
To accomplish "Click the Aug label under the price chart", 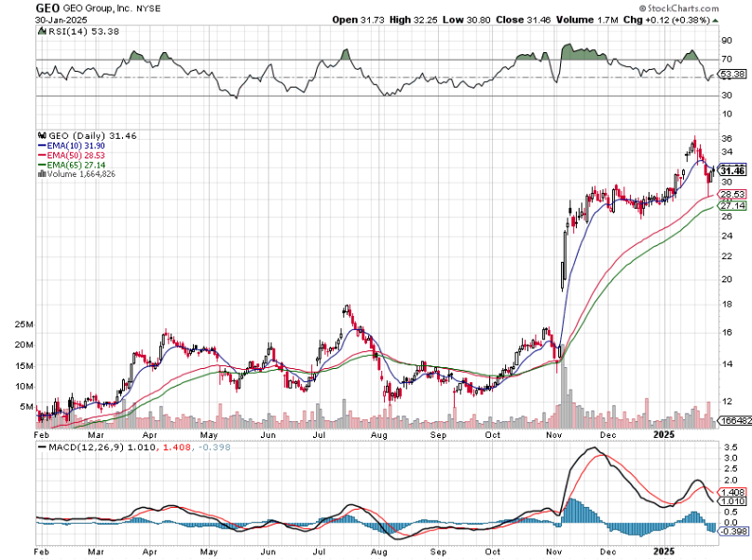I will (379, 435).
